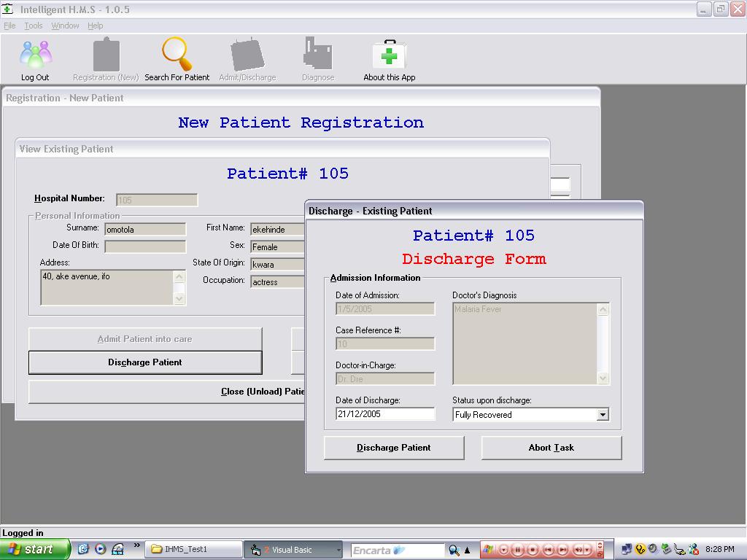Open the Tools menu

click(x=34, y=26)
